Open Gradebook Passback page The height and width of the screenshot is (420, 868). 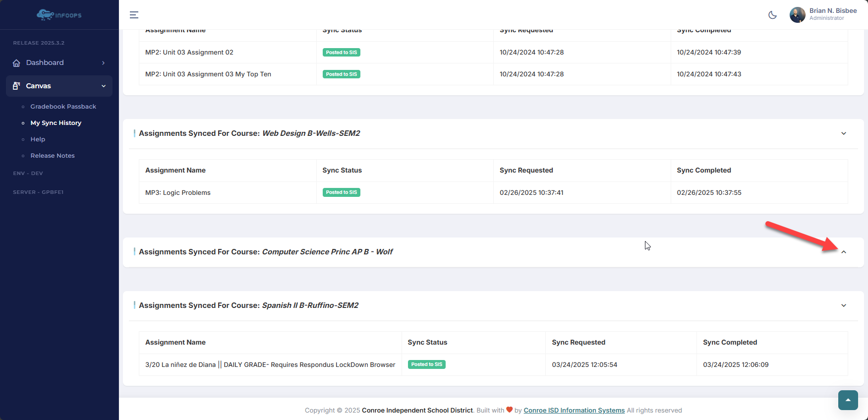[x=63, y=107]
